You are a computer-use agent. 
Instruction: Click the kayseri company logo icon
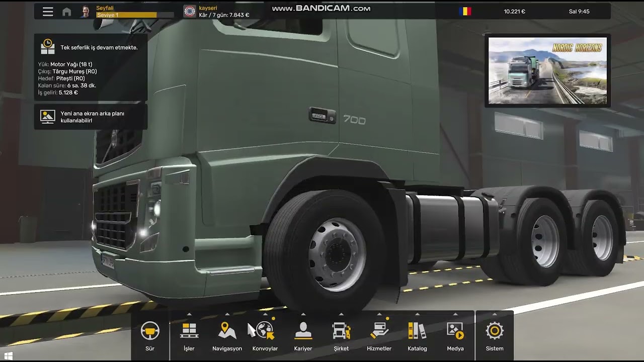[x=190, y=12]
